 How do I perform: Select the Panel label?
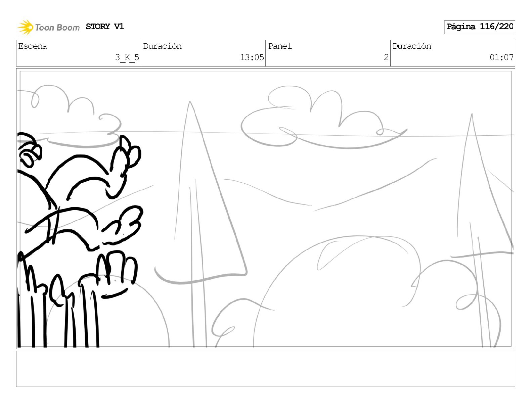[x=280, y=46]
